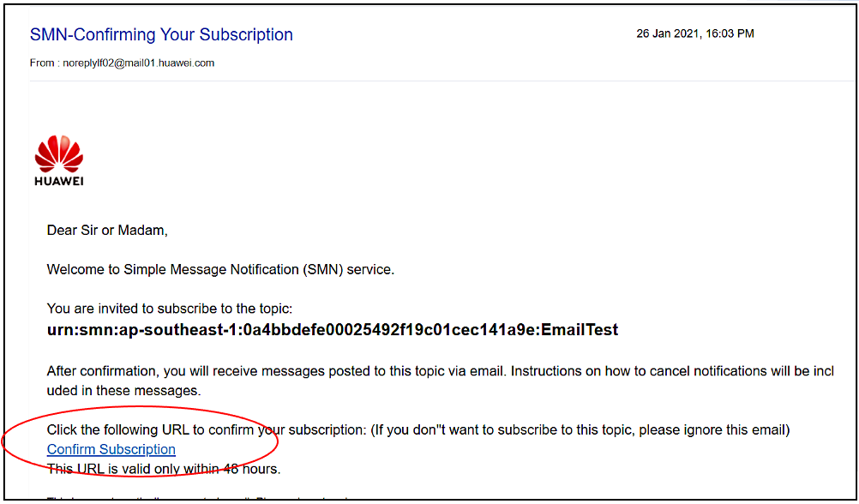Click the 'uded in these messages.' wrapped line
The width and height of the screenshot is (859, 504).
tap(123, 391)
